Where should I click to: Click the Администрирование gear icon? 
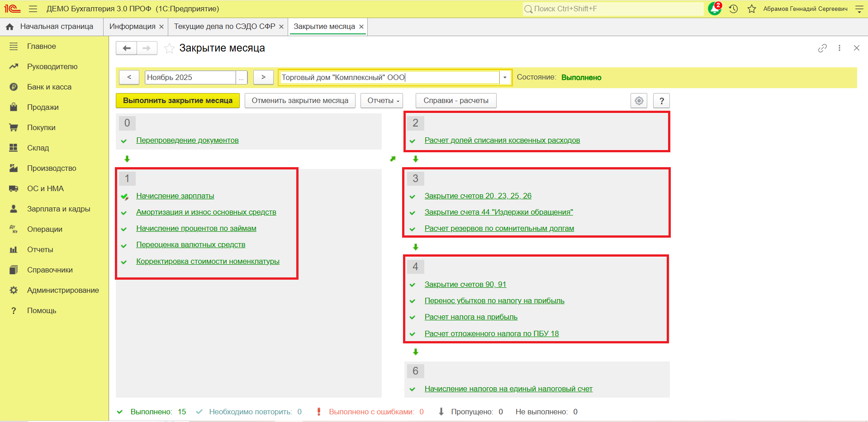pos(14,290)
